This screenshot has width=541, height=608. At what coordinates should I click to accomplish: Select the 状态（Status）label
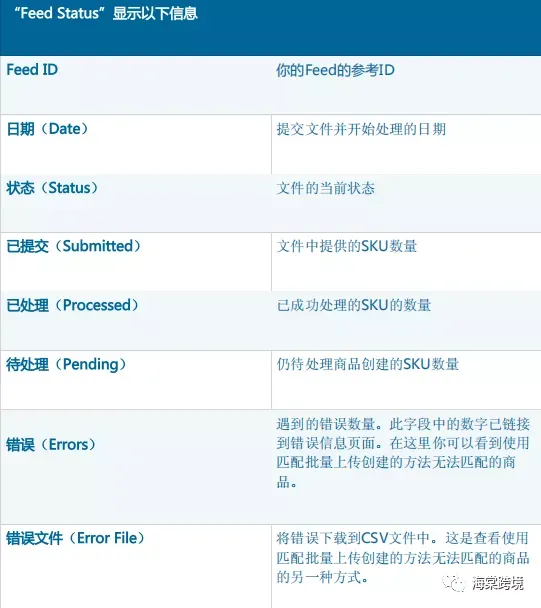[x=52, y=188]
